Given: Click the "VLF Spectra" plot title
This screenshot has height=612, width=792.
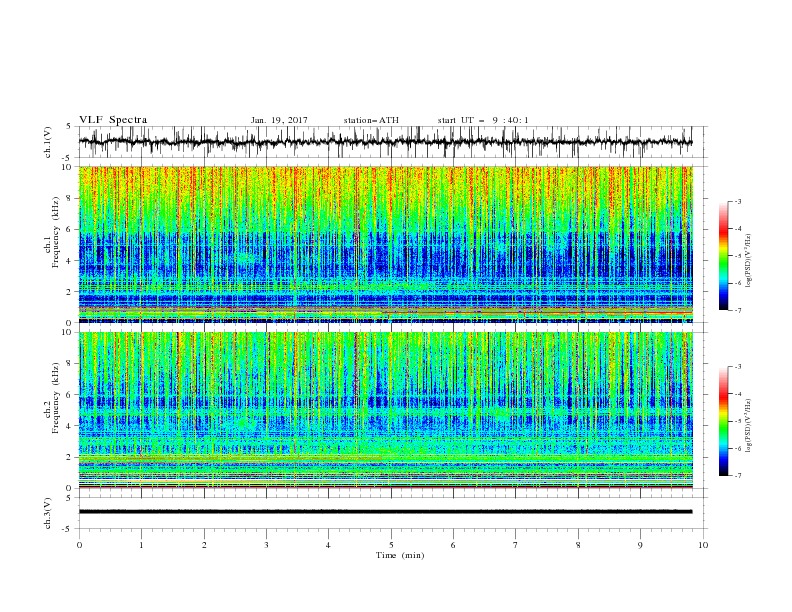Looking at the screenshot, I should pos(113,120).
